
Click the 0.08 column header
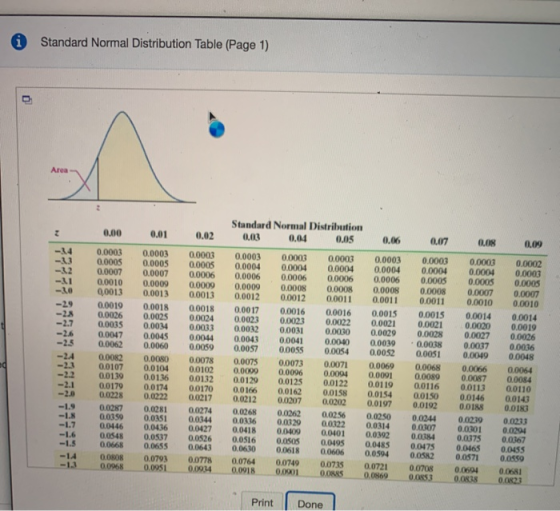click(x=487, y=243)
